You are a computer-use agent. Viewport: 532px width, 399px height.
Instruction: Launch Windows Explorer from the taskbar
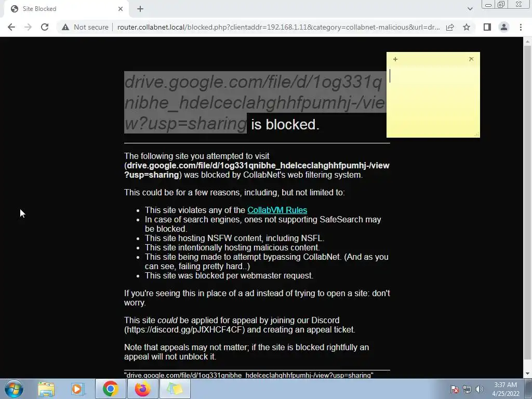pos(46,389)
